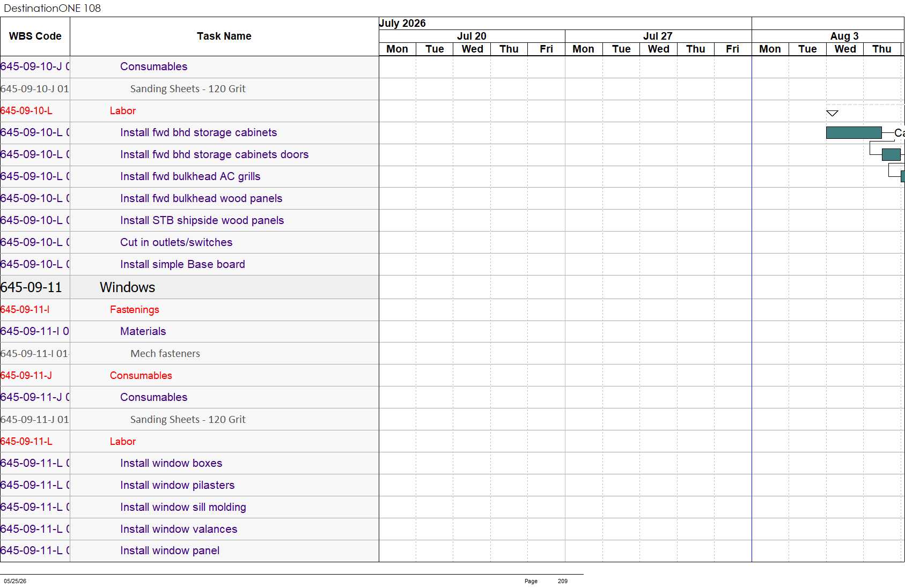The height and width of the screenshot is (588, 905).
Task: Click the Labor summary triangle marker in Gantt
Action: tap(832, 113)
